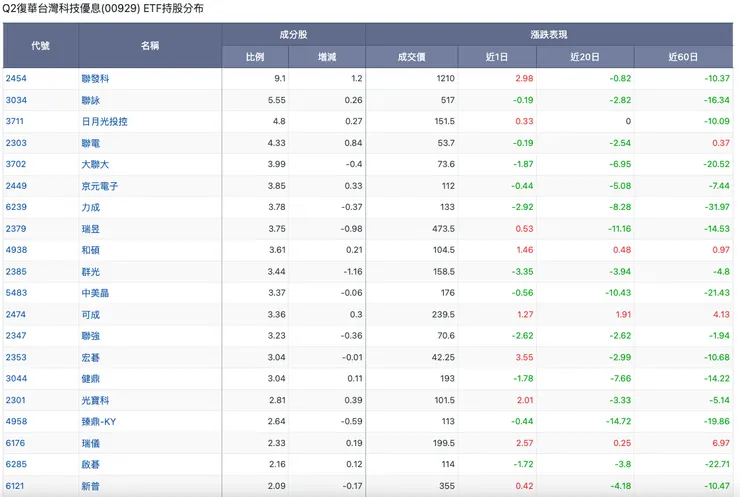Select 瑞儀 60-day value 6.97
This screenshot has width=740, height=497.
click(721, 443)
